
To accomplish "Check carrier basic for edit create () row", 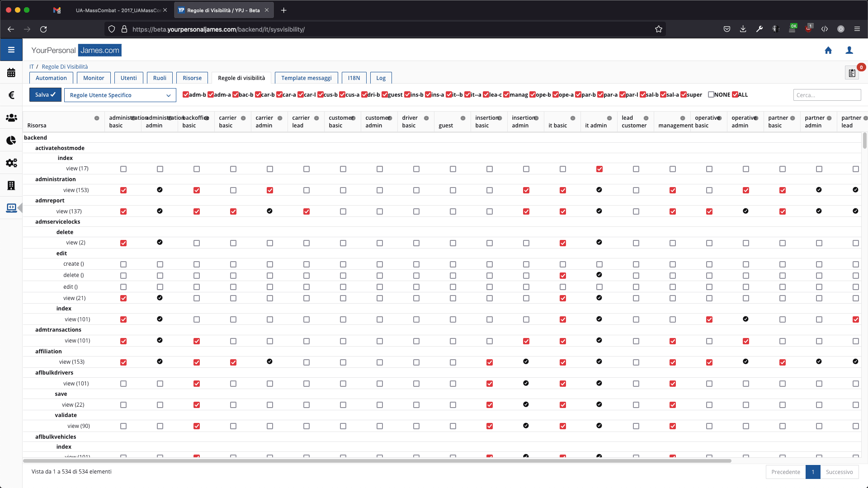I will pyautogui.click(x=233, y=264).
